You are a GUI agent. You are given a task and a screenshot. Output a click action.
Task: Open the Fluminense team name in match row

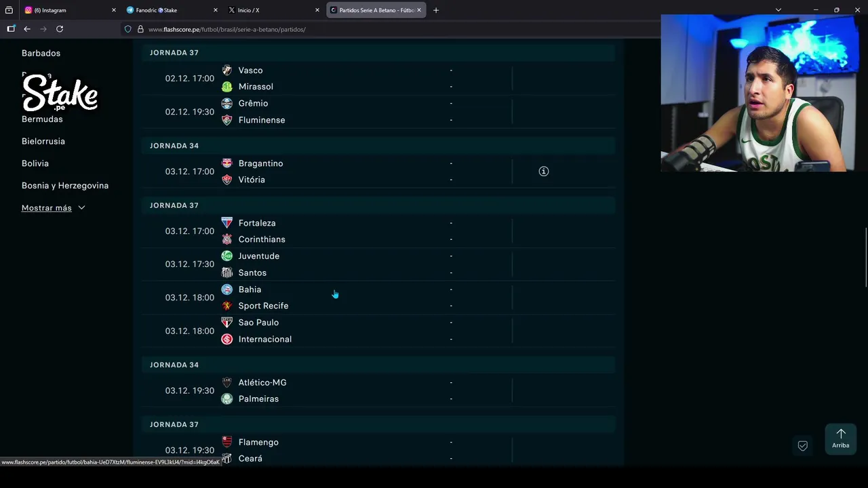click(262, 120)
